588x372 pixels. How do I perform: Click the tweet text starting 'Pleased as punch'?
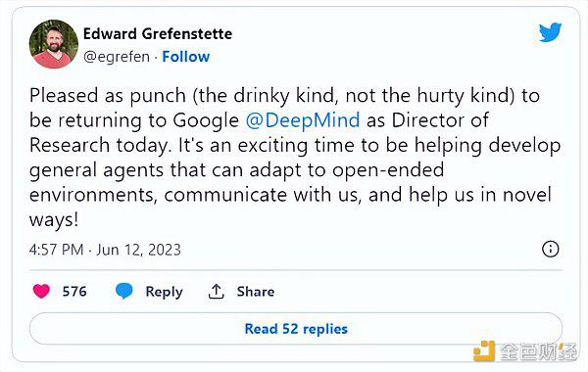[x=295, y=158]
